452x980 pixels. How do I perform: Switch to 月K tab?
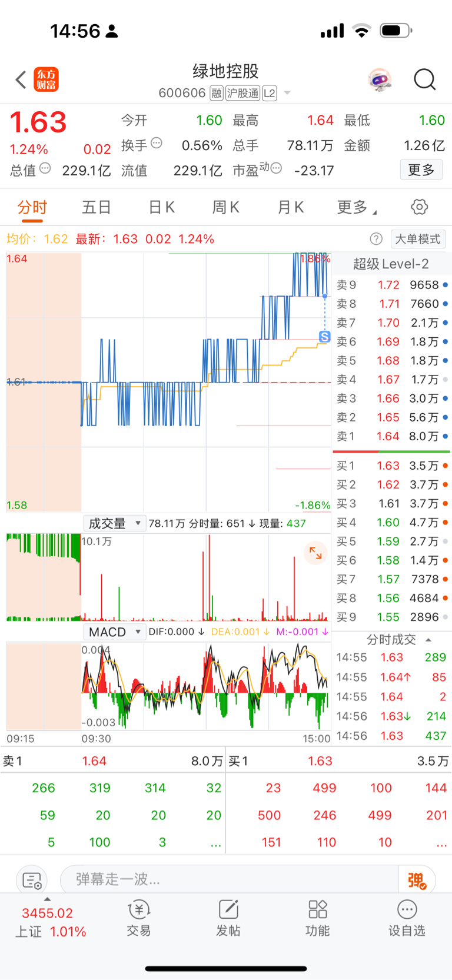coord(291,207)
